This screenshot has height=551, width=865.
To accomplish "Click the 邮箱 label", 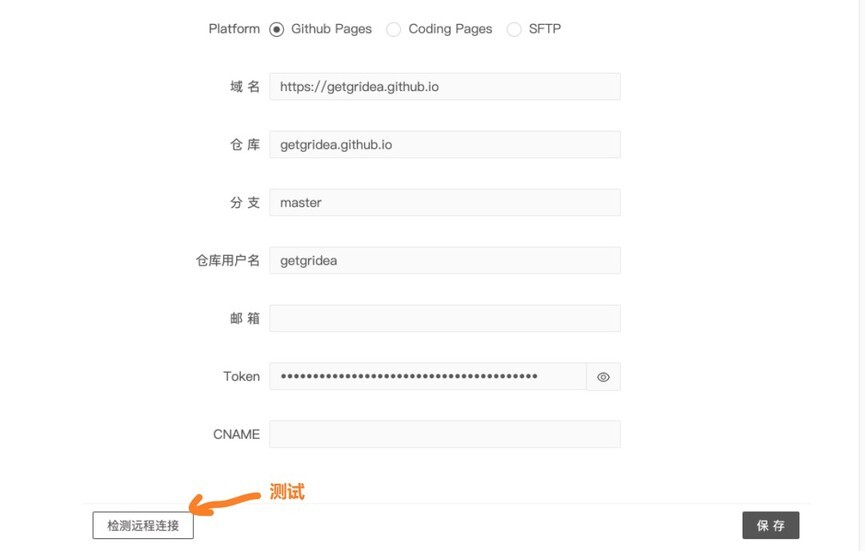I will [245, 318].
